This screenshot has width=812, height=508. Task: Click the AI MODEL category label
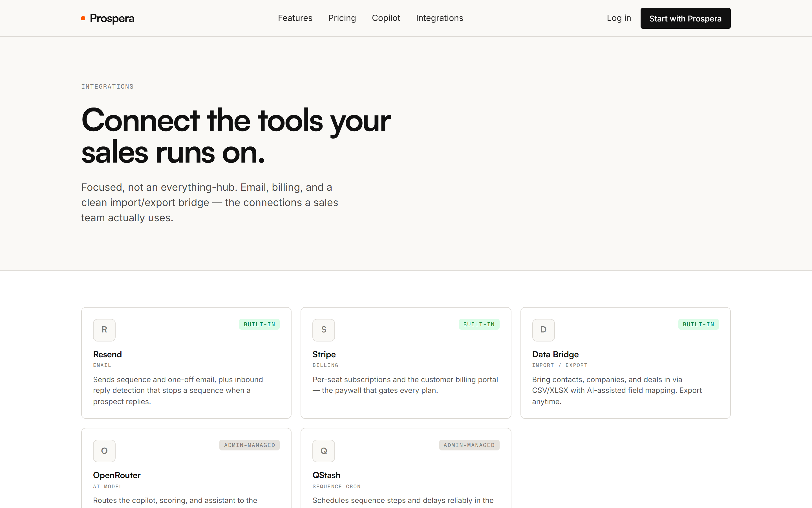108,487
